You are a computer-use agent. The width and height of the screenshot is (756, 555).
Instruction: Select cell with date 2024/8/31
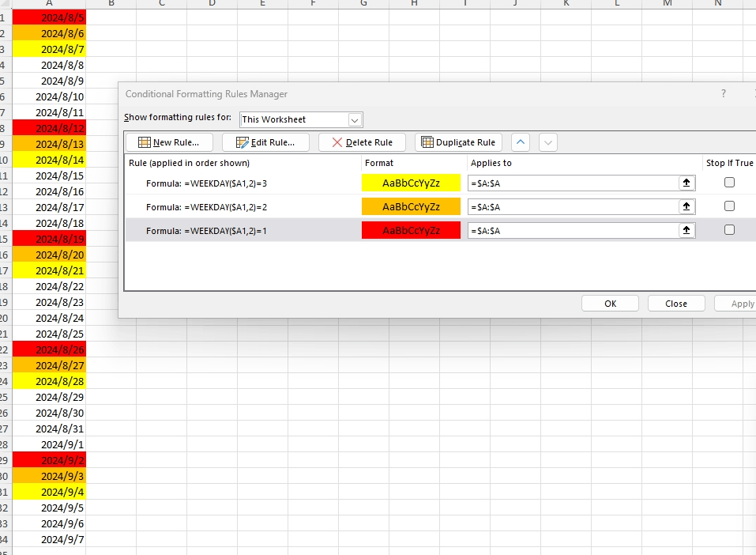(x=49, y=429)
